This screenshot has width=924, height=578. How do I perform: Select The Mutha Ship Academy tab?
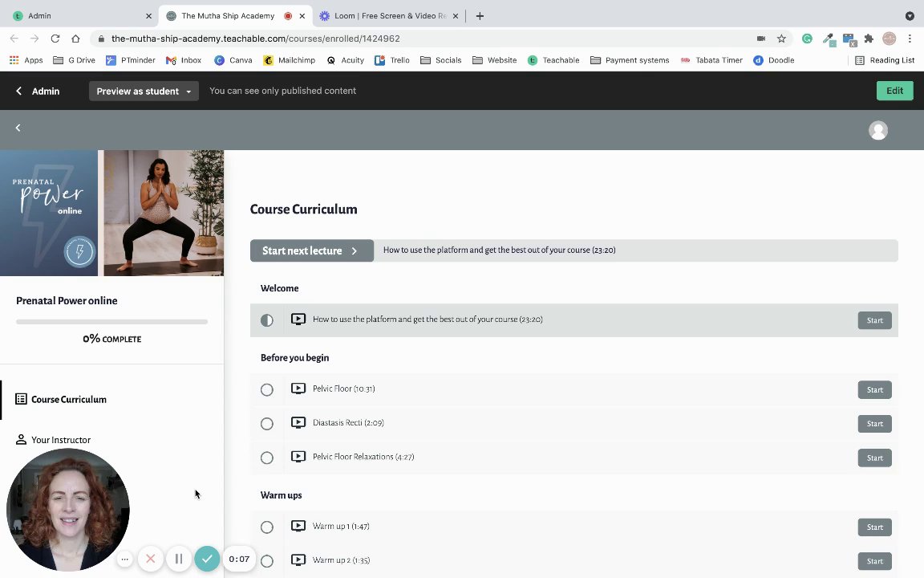[236, 16]
